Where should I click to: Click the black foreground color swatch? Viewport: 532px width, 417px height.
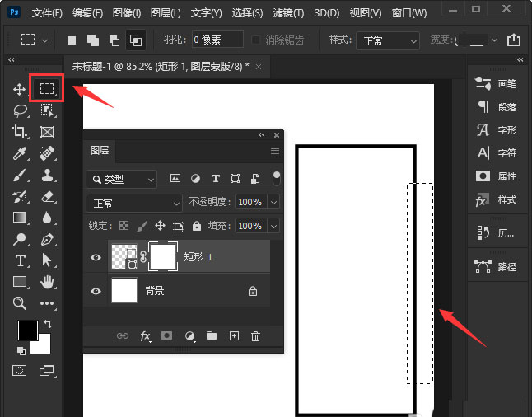[x=27, y=330]
